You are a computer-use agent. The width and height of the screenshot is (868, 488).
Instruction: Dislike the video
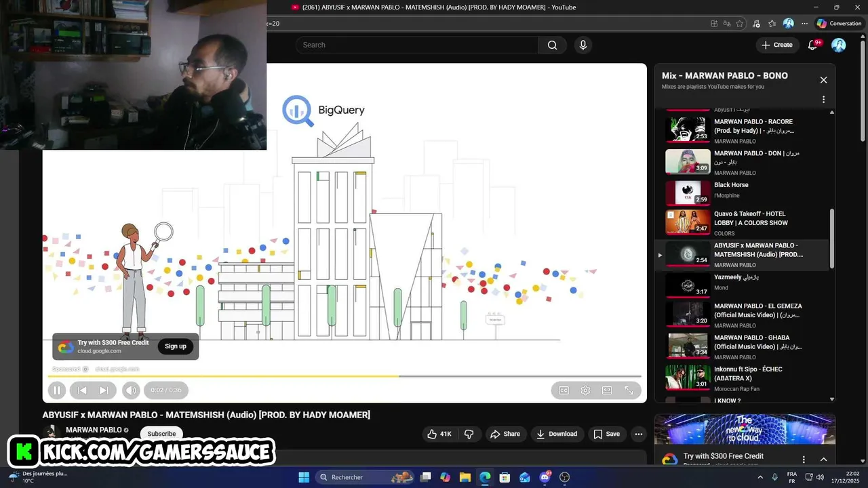tap(469, 434)
